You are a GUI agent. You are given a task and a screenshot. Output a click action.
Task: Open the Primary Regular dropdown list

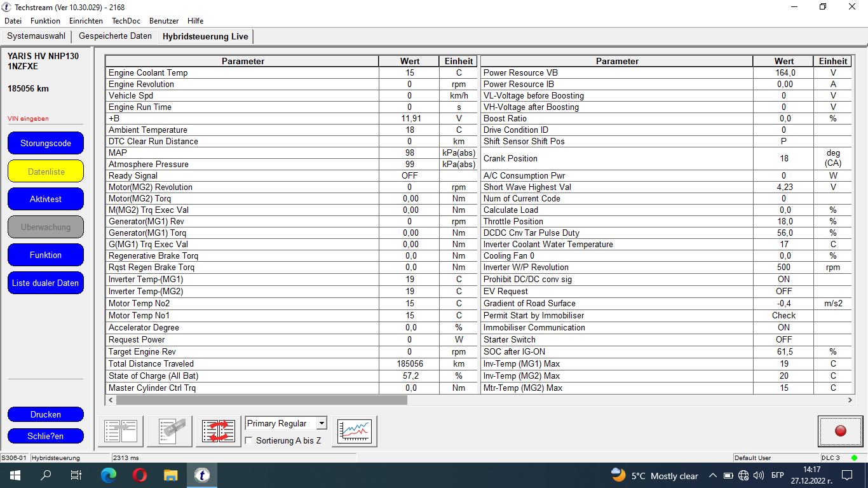[322, 423]
